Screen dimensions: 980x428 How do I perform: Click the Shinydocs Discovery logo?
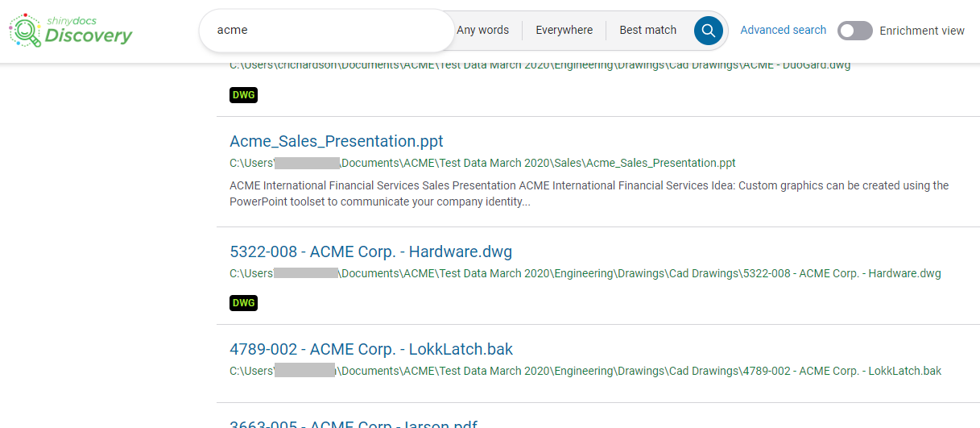(71, 31)
